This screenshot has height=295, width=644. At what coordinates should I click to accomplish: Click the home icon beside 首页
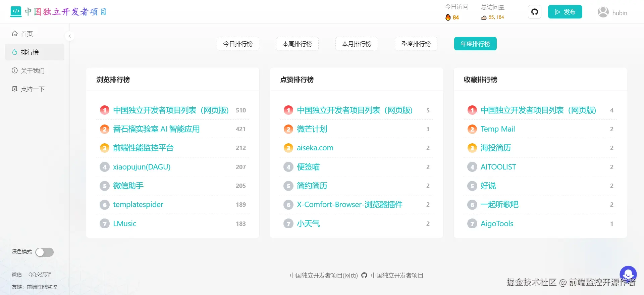(x=15, y=34)
